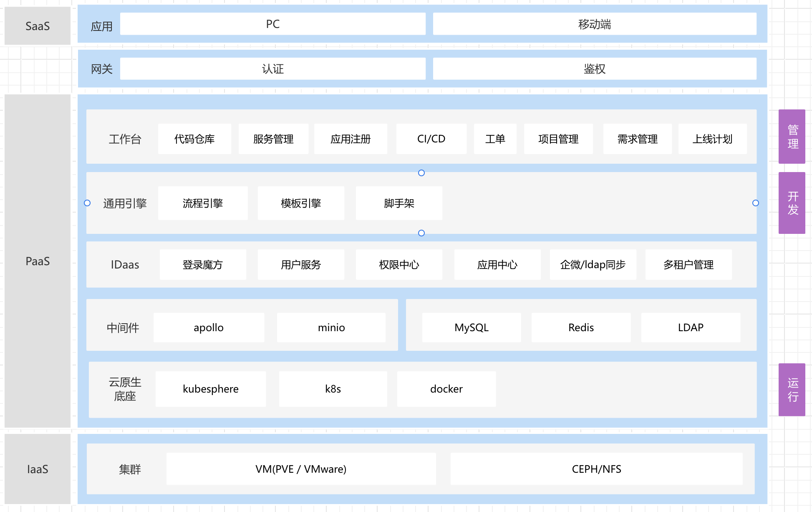Click the right connection point of 通用引擎 row
Viewport: 812px width, 512px height.
coord(756,203)
